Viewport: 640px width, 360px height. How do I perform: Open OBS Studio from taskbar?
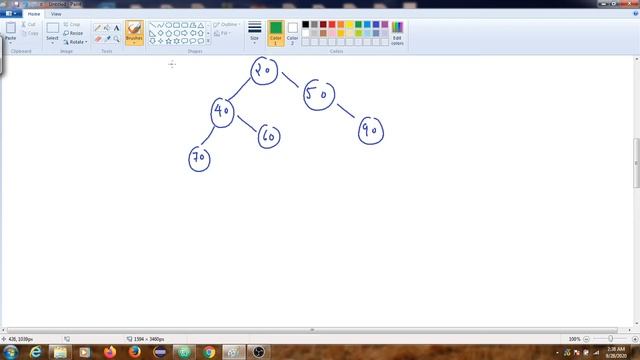click(x=258, y=352)
